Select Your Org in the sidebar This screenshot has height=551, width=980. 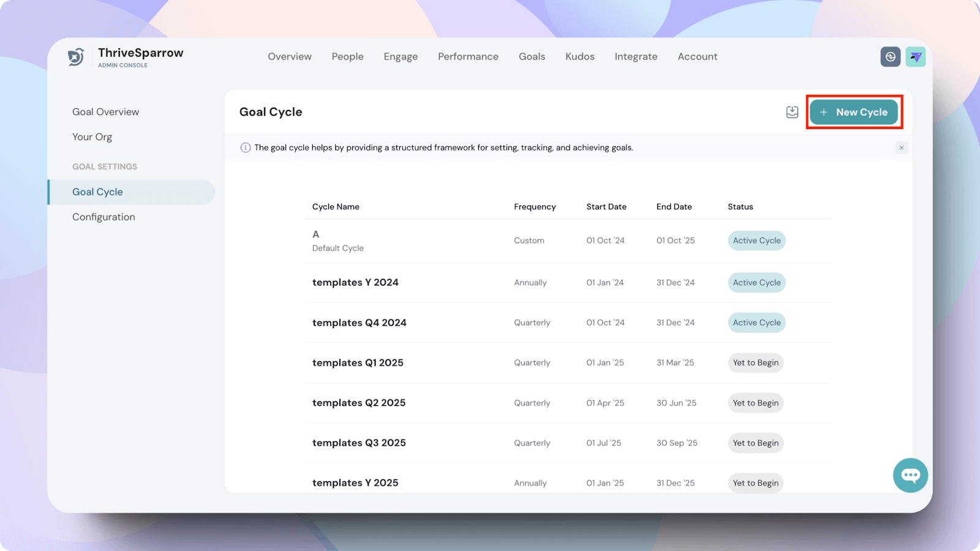click(92, 137)
